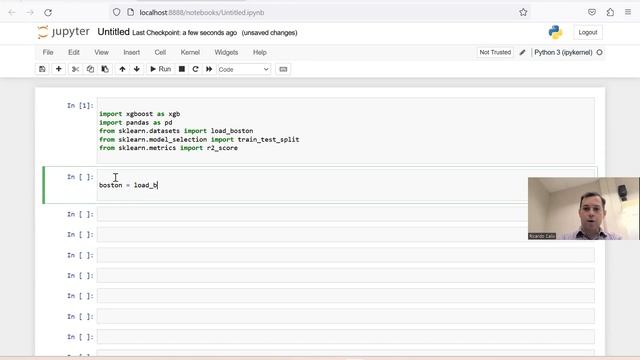The height and width of the screenshot is (360, 640).
Task: Restart kernel and run all icon
Action: pyautogui.click(x=209, y=69)
